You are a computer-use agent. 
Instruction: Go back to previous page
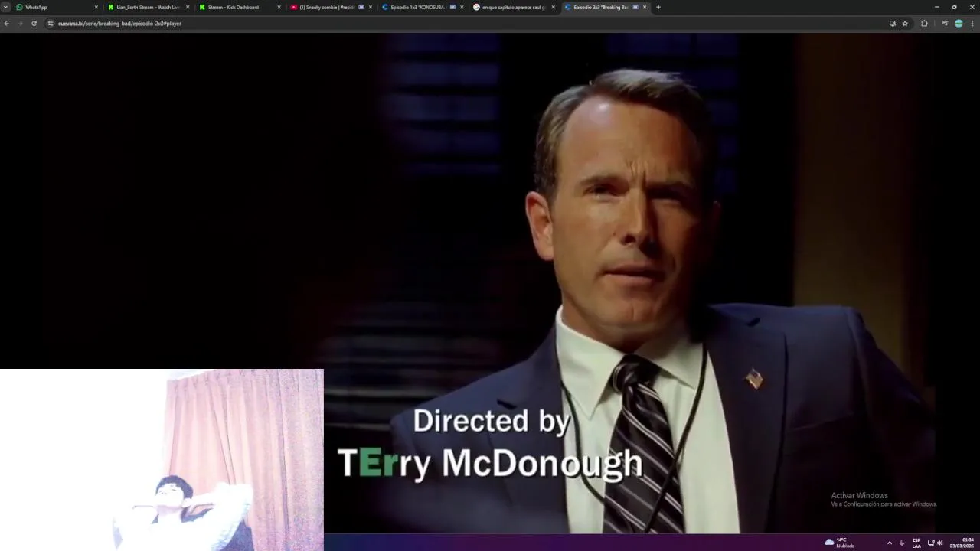pyautogui.click(x=6, y=24)
